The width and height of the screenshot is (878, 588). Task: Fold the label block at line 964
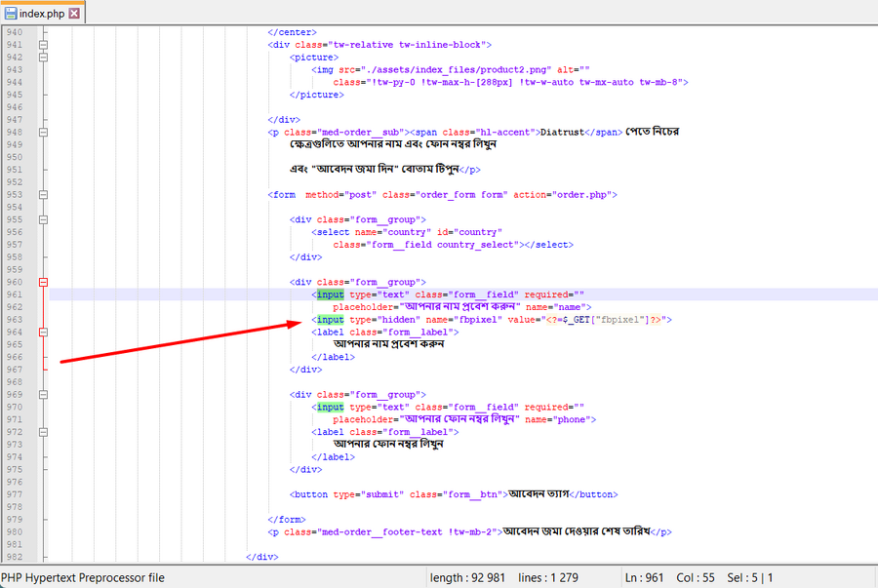[43, 333]
